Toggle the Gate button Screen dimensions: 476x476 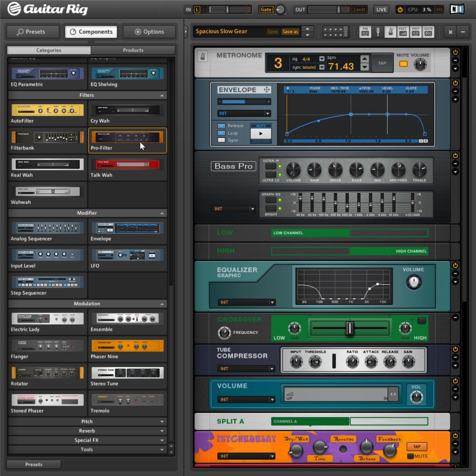click(266, 10)
